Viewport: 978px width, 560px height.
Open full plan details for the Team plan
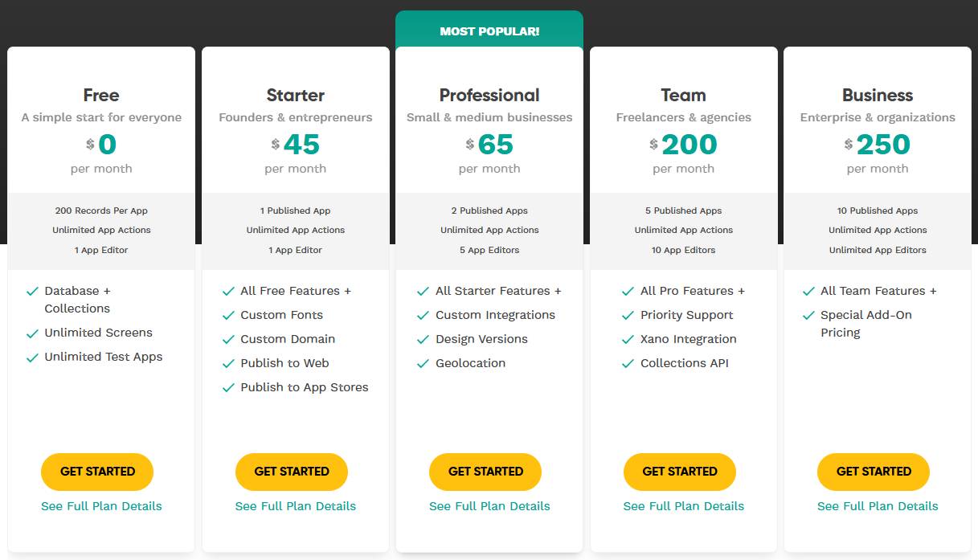click(x=683, y=506)
